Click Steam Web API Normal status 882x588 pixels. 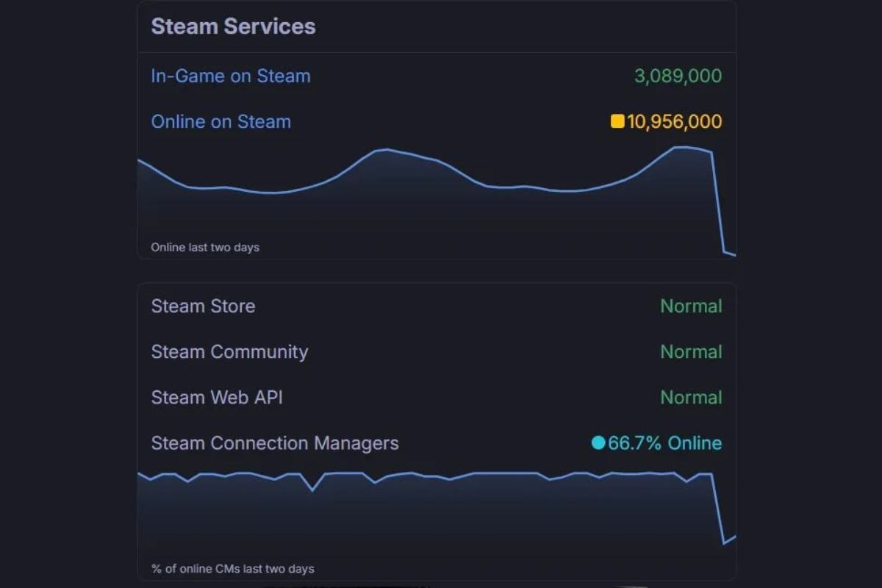click(x=691, y=397)
